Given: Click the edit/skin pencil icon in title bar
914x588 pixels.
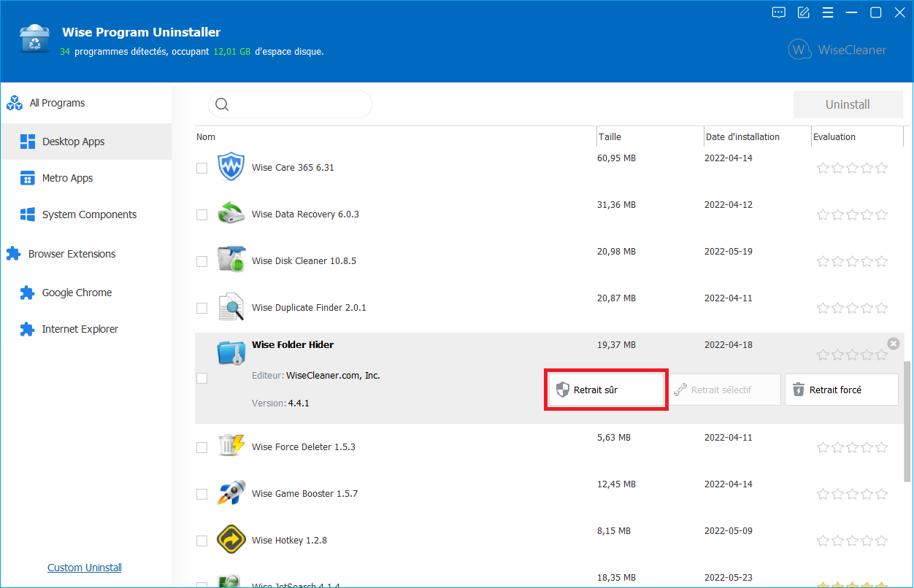Looking at the screenshot, I should click(x=804, y=12).
